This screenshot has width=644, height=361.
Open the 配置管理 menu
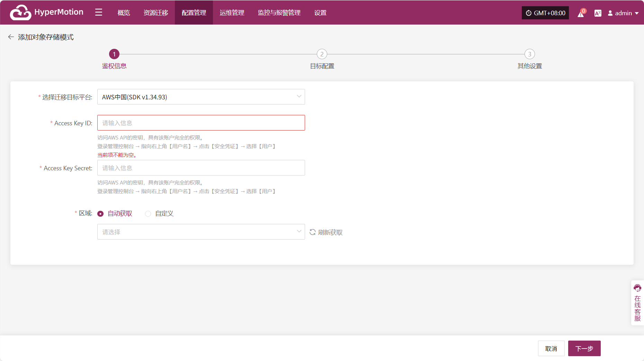[194, 12]
